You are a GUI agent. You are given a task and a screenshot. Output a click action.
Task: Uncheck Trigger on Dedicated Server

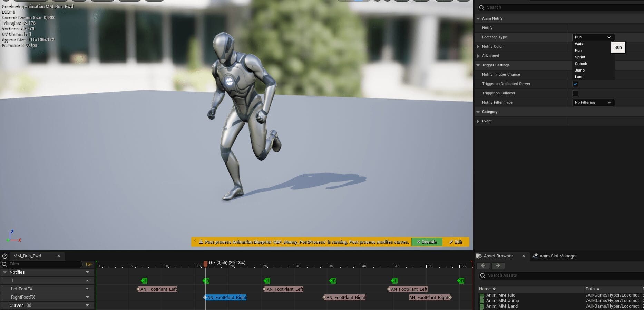(575, 84)
